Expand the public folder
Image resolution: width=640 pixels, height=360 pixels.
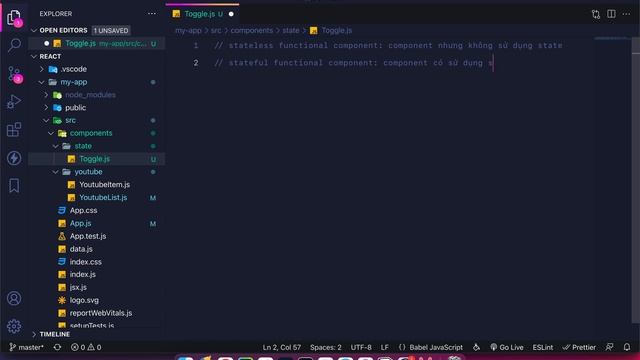(46, 108)
